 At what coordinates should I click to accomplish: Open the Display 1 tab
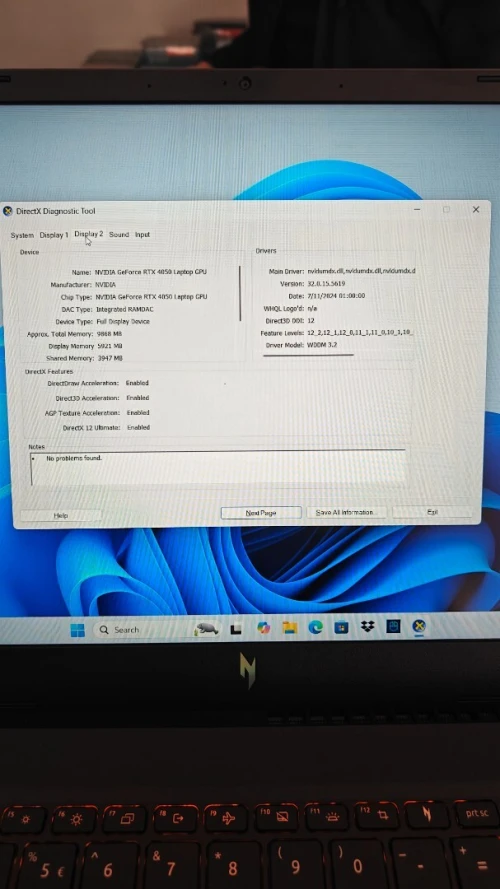pyautogui.click(x=54, y=235)
